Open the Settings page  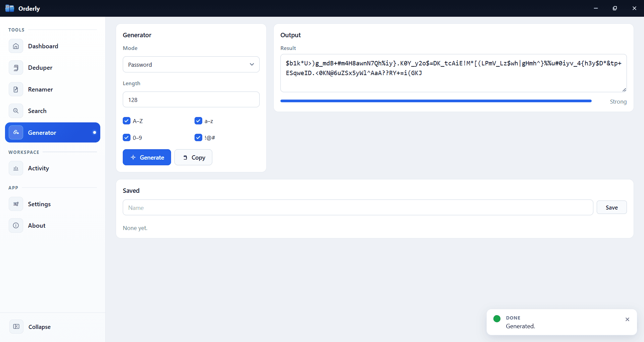coord(53,204)
